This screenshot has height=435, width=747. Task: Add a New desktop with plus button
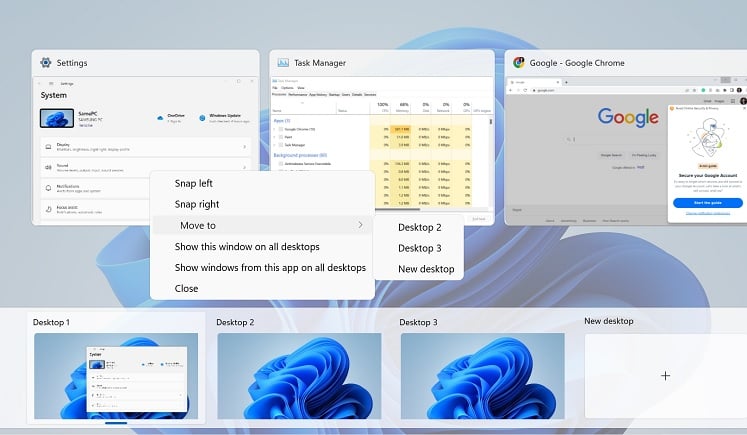coord(666,376)
